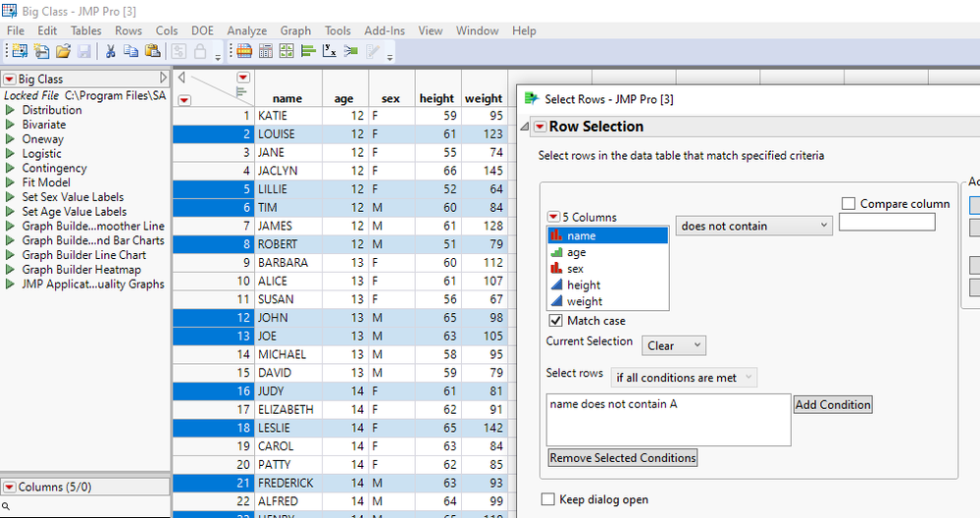
Task: Click the Paste clipboard icon
Action: coord(152,51)
